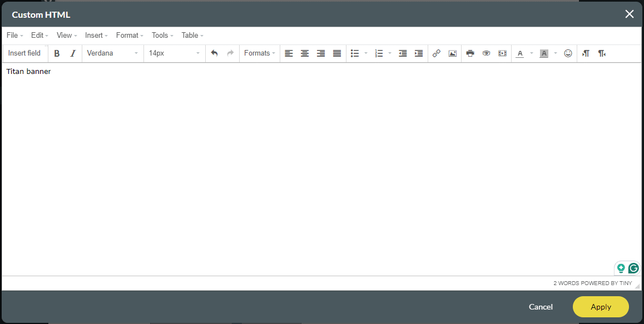
Task: Set text direction left to right
Action: [x=585, y=53]
